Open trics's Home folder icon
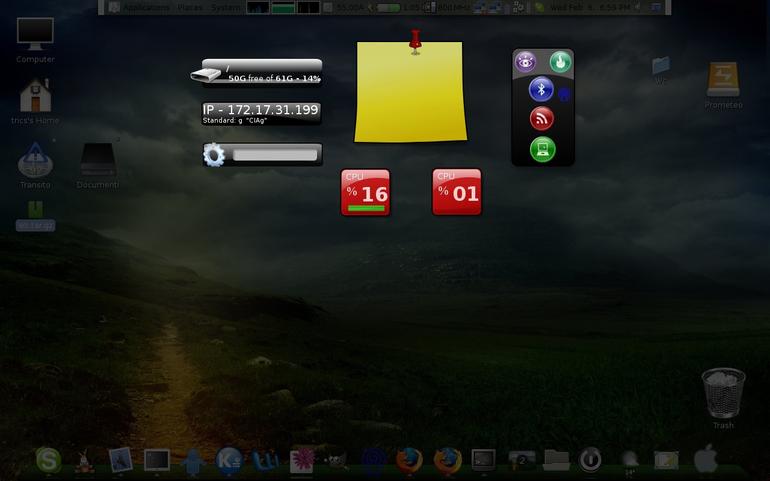The image size is (770, 481). click(x=35, y=95)
